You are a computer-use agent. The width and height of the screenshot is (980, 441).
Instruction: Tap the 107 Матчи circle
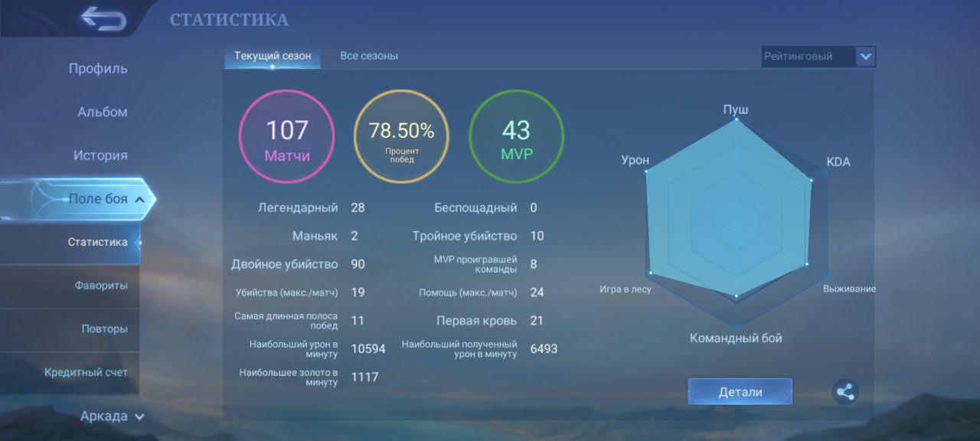[x=287, y=137]
